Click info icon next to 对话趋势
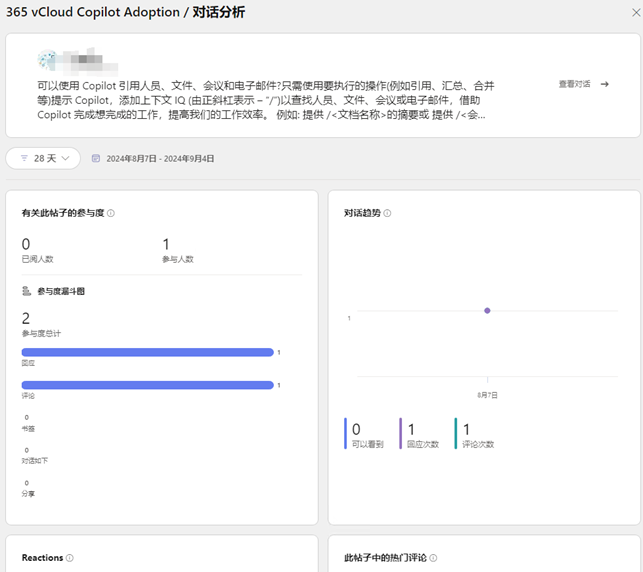The width and height of the screenshot is (643, 572). tap(388, 213)
